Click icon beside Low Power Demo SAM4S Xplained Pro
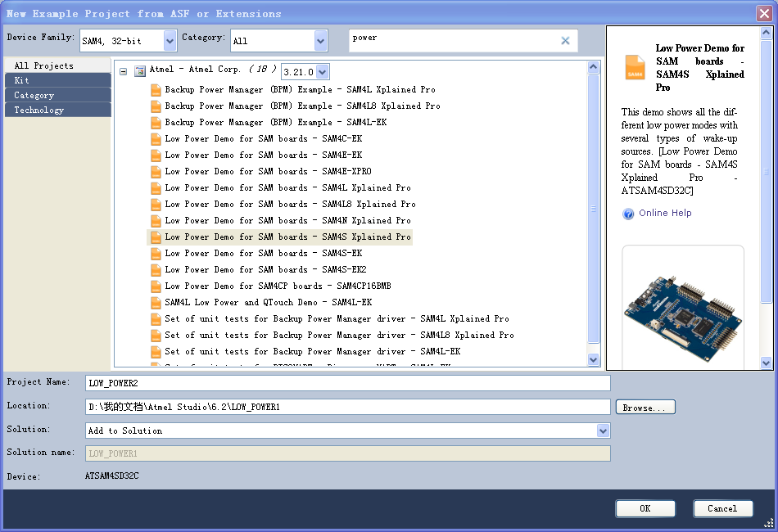This screenshot has height=532, width=778. pyautogui.click(x=156, y=237)
